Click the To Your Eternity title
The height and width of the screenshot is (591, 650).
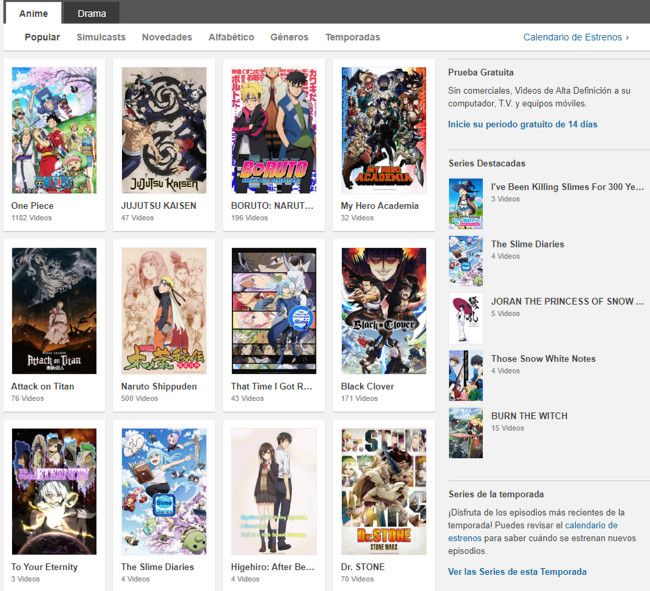44,567
